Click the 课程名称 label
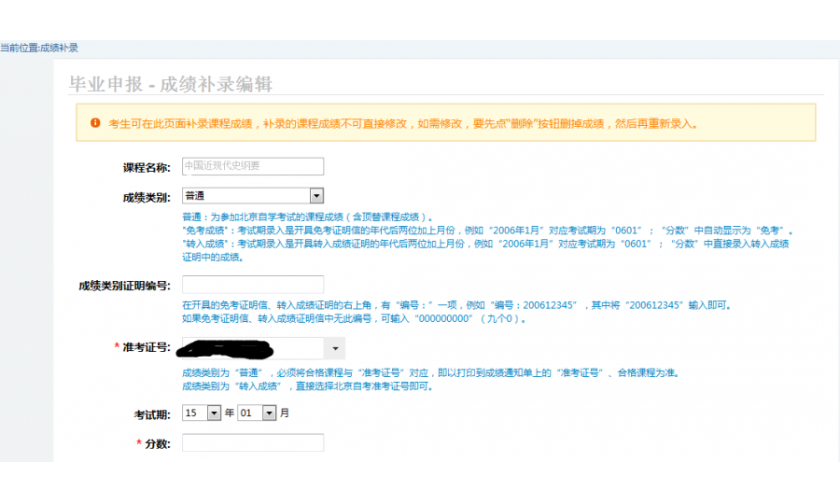This screenshot has height=504, width=840. [x=147, y=168]
